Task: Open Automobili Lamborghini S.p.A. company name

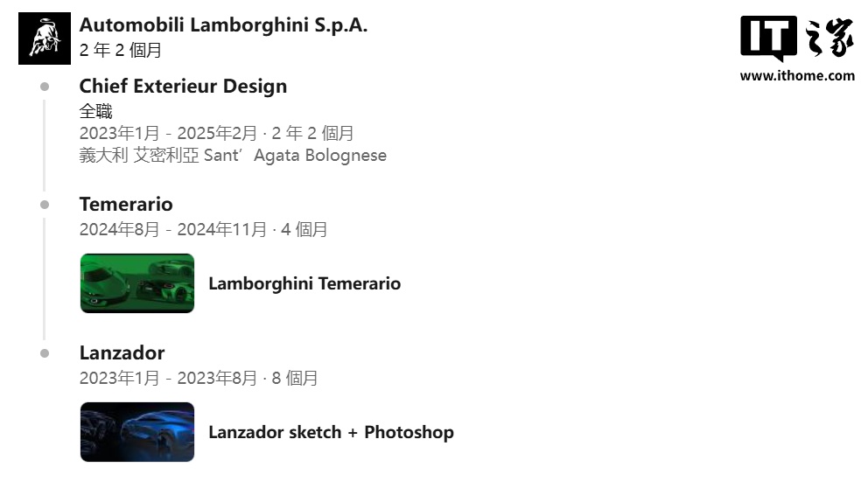Action: (x=223, y=25)
